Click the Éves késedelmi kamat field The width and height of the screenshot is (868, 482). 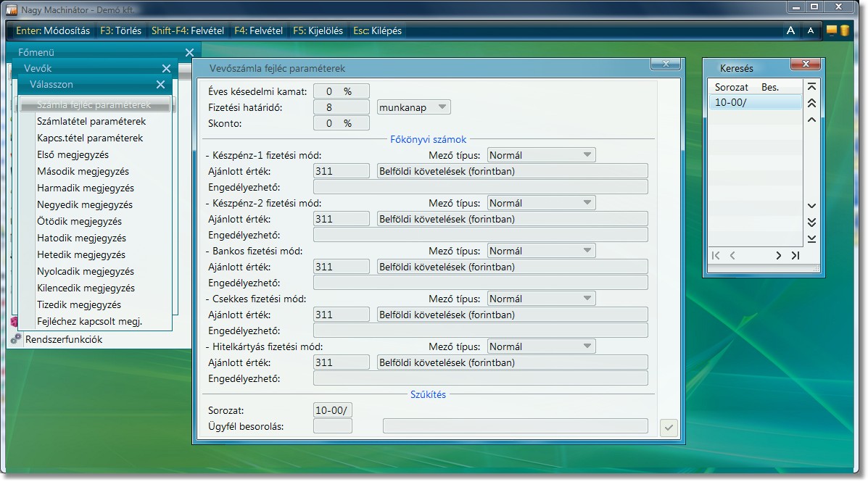click(x=341, y=91)
